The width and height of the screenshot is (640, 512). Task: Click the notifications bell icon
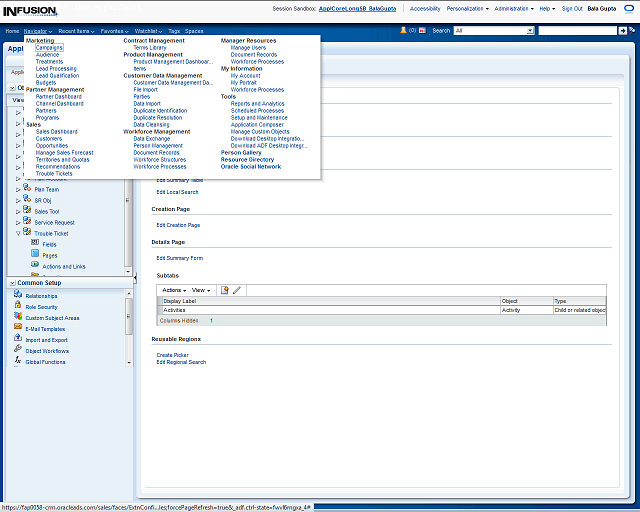(x=402, y=31)
